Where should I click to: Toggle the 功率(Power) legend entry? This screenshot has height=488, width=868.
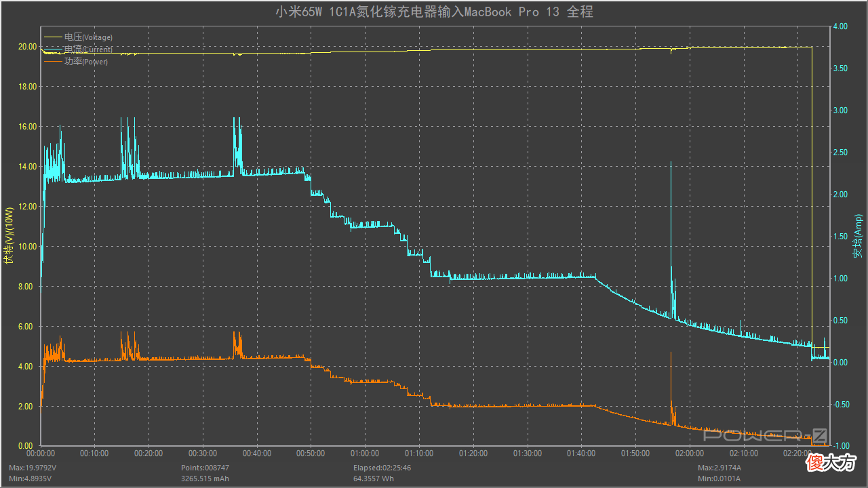(x=86, y=62)
